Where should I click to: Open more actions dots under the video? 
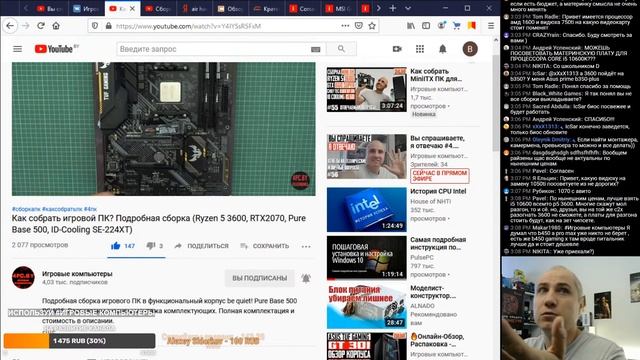point(306,246)
